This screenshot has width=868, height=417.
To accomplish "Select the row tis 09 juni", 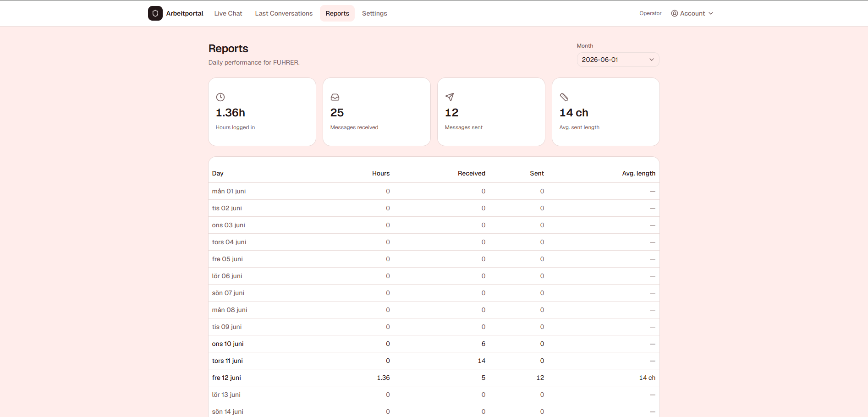I will (434, 327).
